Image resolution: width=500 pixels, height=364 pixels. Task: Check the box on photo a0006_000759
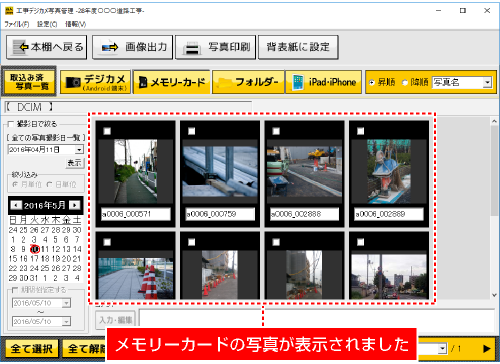click(x=191, y=131)
